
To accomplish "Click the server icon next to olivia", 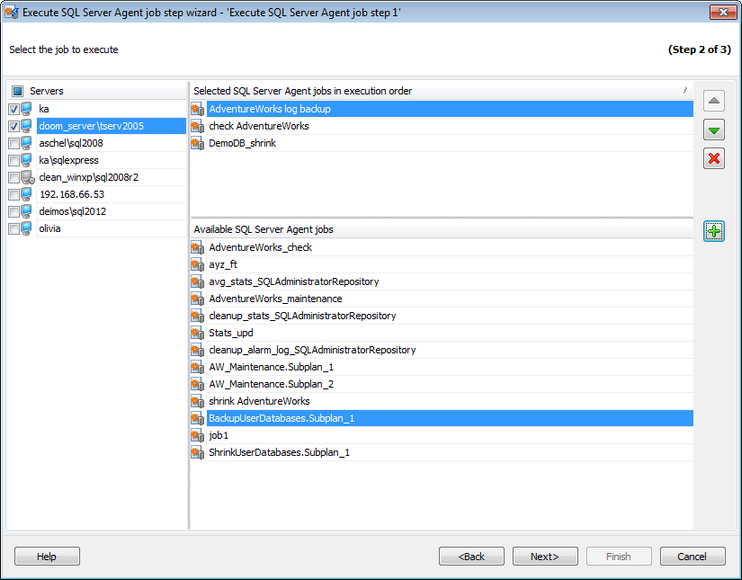I will pos(27,228).
